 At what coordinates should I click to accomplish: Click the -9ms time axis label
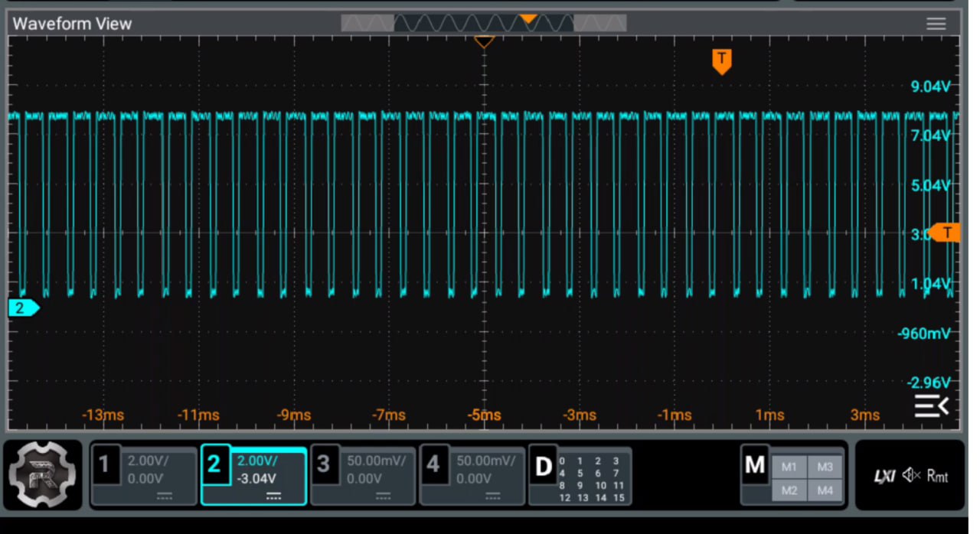294,415
